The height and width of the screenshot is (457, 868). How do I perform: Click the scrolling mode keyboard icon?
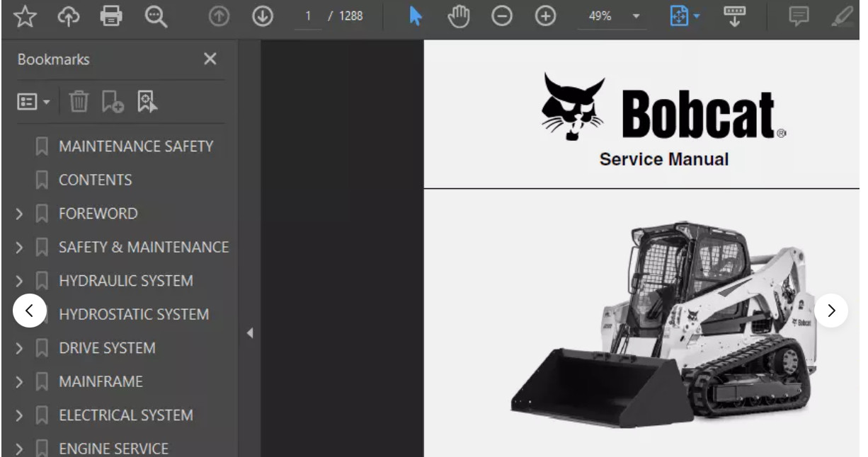[x=734, y=16]
